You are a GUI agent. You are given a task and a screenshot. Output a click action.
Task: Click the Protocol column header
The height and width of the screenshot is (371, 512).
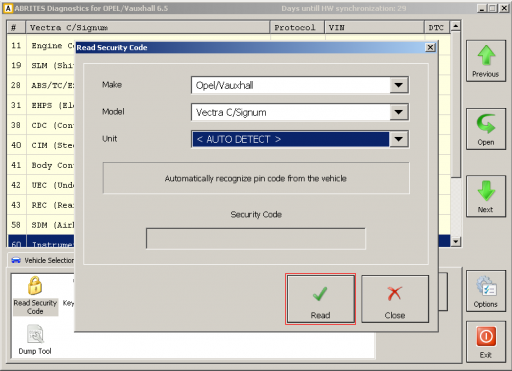(x=297, y=27)
